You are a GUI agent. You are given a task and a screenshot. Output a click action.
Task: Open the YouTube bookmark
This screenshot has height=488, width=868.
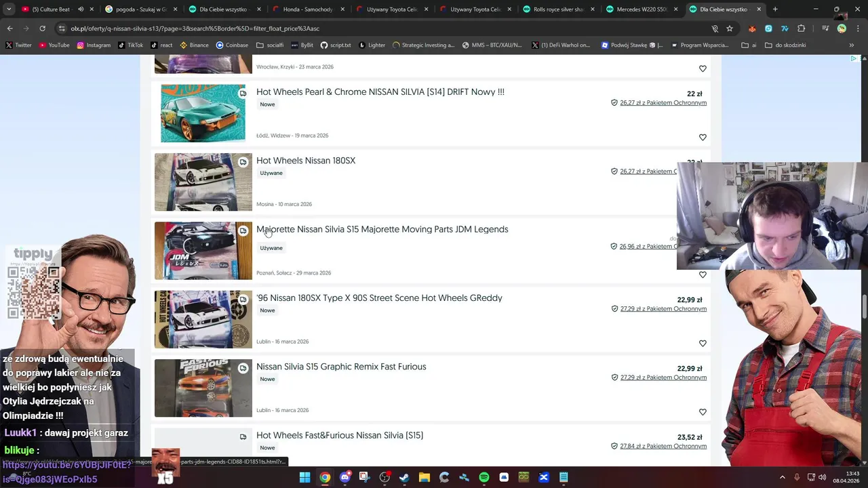[54, 45]
